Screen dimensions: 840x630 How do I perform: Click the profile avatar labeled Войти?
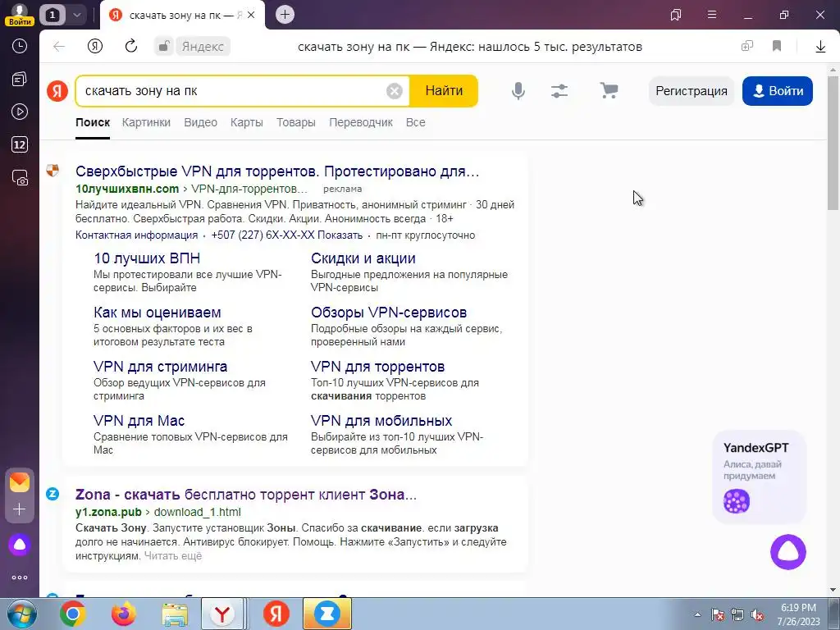click(20, 15)
